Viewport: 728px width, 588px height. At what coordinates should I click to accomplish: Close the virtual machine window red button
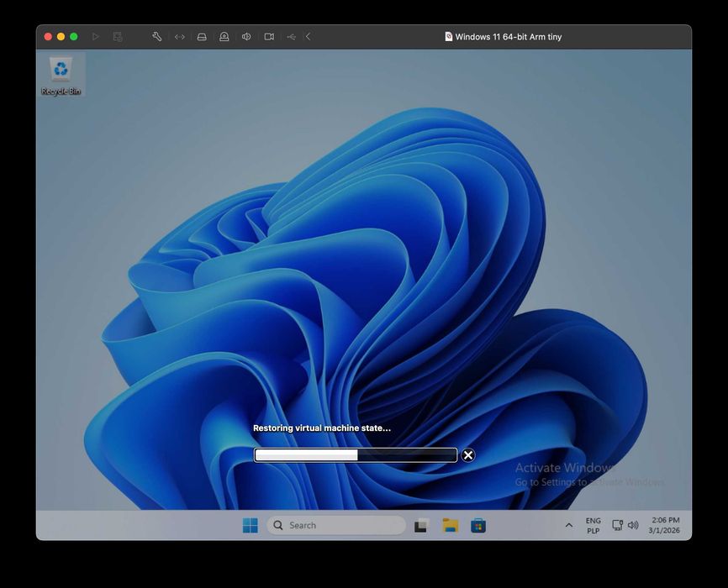(x=48, y=37)
